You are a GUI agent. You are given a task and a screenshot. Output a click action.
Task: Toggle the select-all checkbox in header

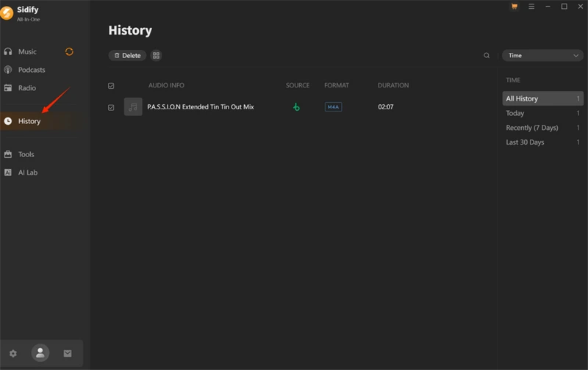tap(111, 86)
